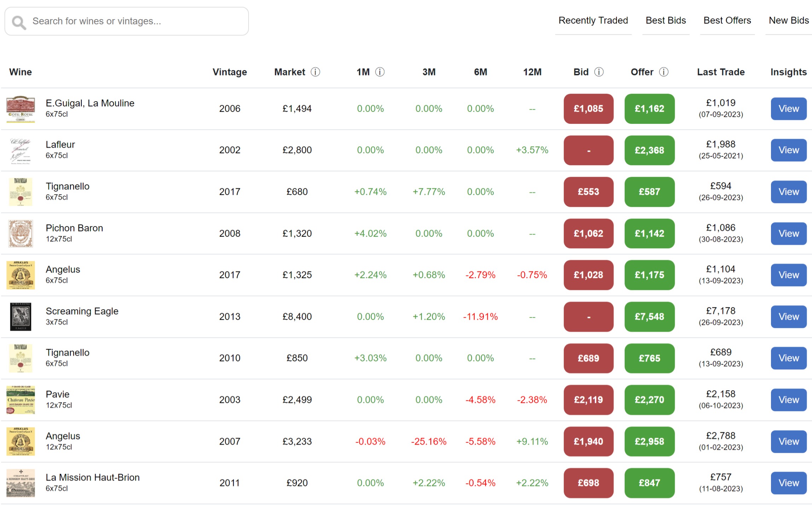This screenshot has height=508, width=812.
Task: Click the Pichon Baron wine name
Action: (74, 228)
